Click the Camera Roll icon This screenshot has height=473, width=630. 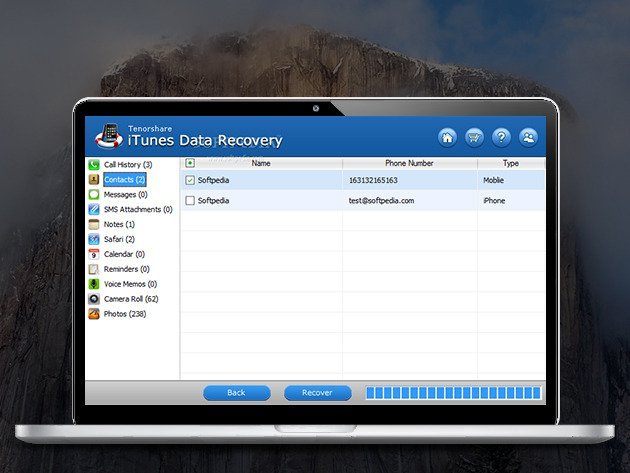tap(94, 299)
